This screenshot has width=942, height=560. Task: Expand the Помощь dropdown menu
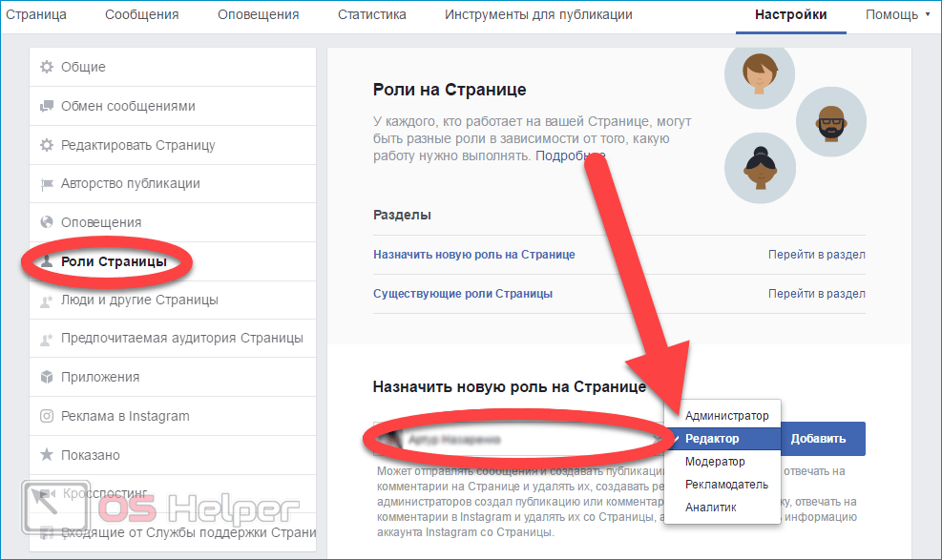pos(897,14)
